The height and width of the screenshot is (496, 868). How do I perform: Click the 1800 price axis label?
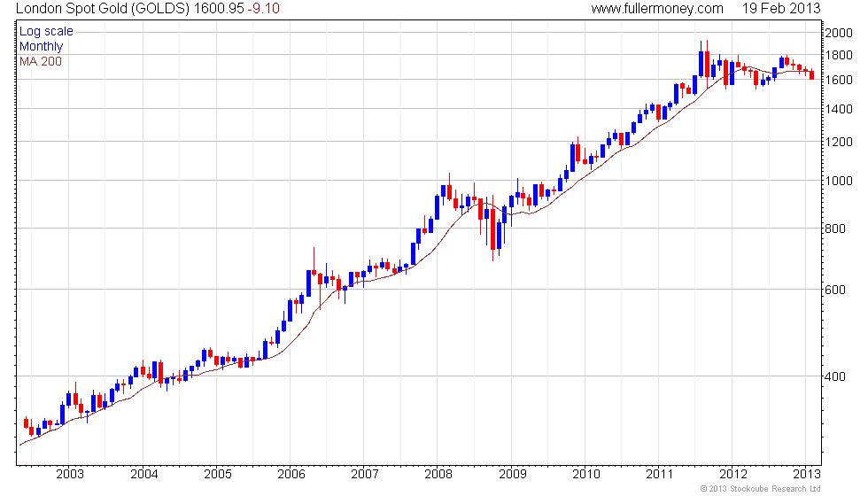(x=839, y=55)
